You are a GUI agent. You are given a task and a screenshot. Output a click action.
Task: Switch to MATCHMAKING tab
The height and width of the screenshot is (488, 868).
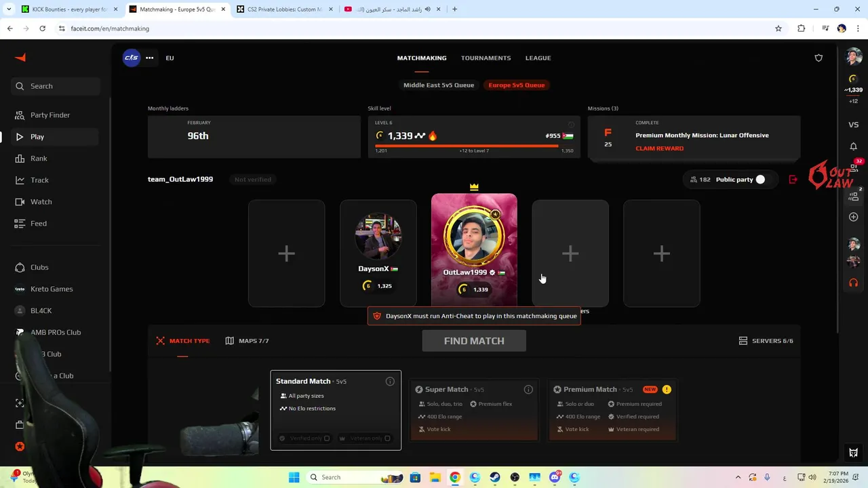pyautogui.click(x=422, y=58)
